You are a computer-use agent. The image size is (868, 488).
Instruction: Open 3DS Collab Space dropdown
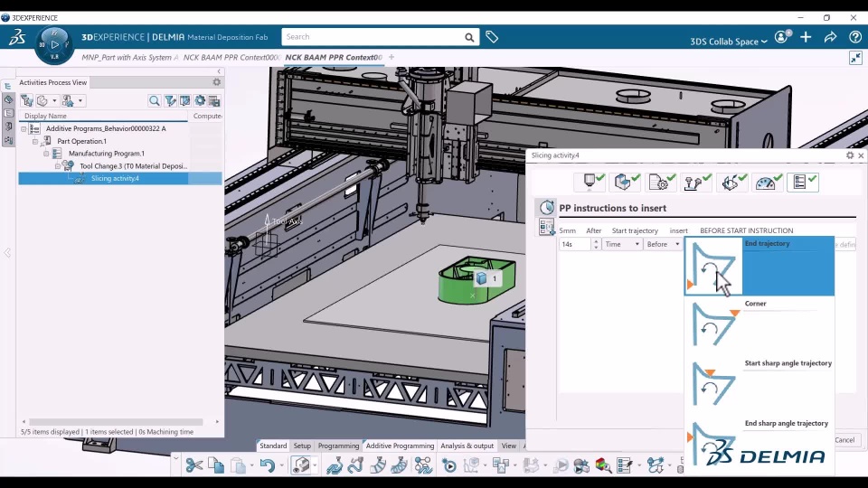729,42
